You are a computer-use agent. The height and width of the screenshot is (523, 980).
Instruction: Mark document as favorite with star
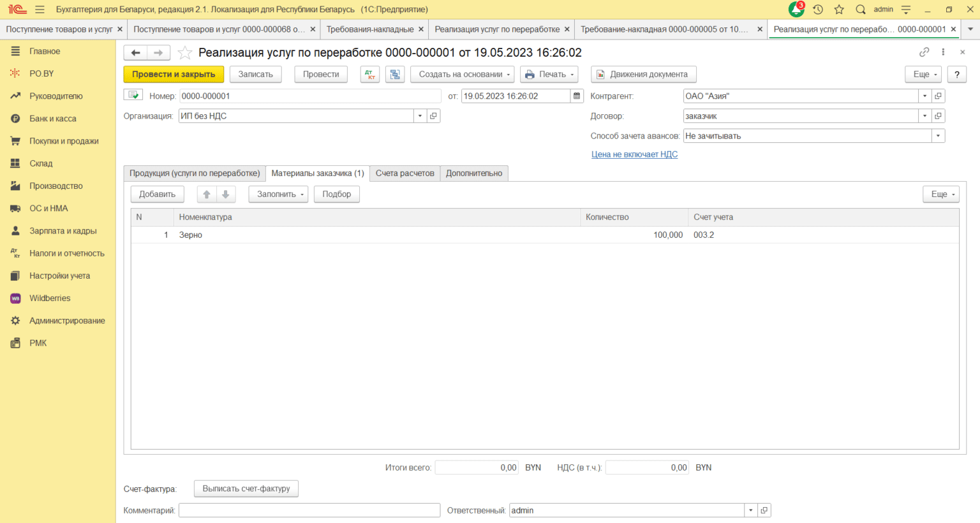point(185,53)
